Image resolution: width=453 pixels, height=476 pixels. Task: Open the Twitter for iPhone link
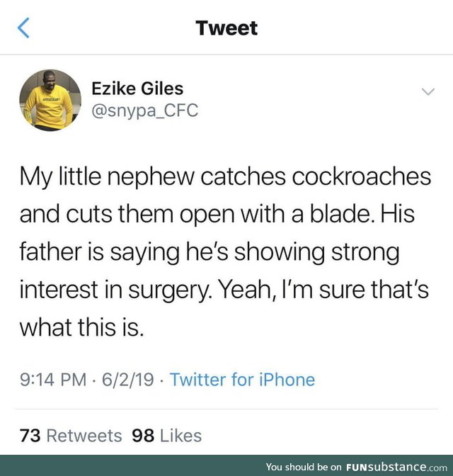coord(243,380)
